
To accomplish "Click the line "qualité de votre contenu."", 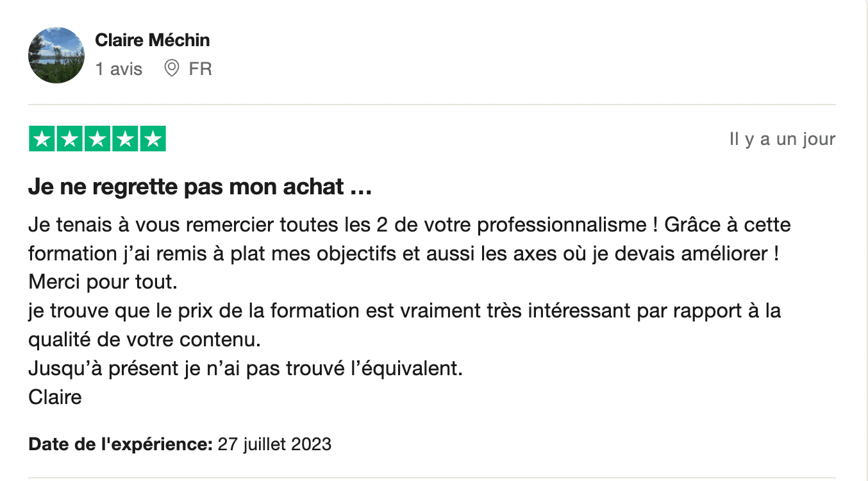I will pyautogui.click(x=144, y=340).
